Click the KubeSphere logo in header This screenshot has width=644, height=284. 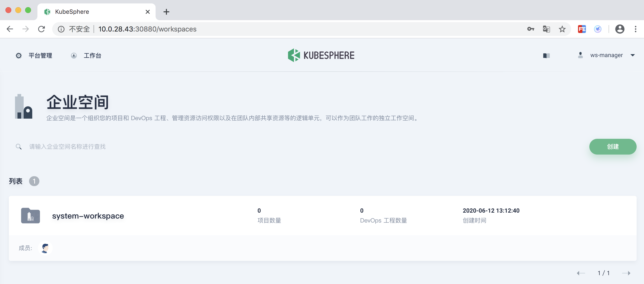point(321,55)
